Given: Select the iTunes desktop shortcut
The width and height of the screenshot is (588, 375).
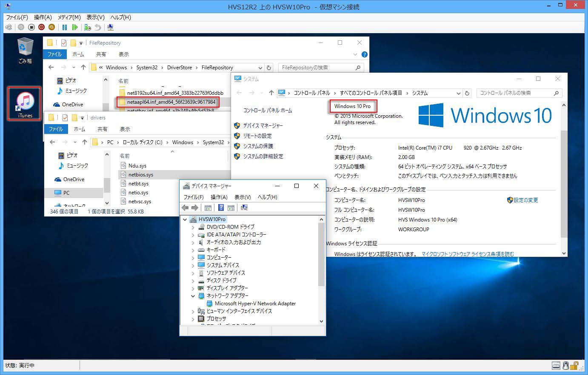Looking at the screenshot, I should click(x=25, y=104).
